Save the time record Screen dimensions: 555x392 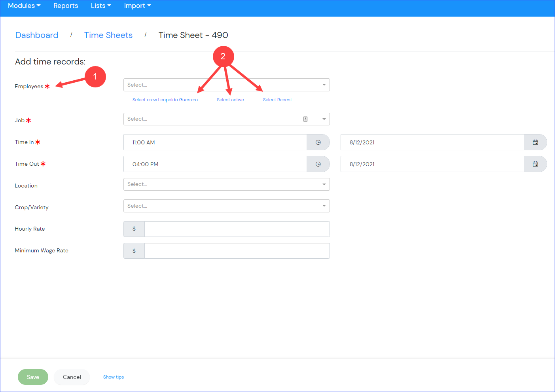(x=33, y=377)
